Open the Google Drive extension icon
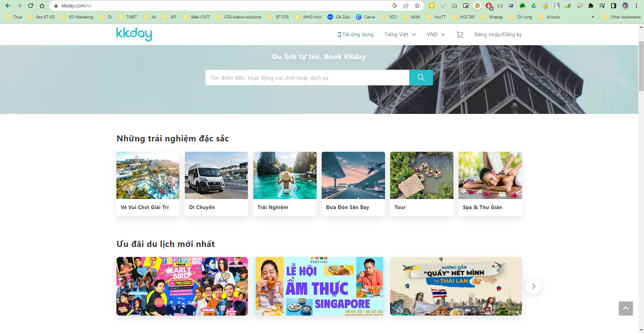This screenshot has height=333, width=644. pyautogui.click(x=534, y=6)
